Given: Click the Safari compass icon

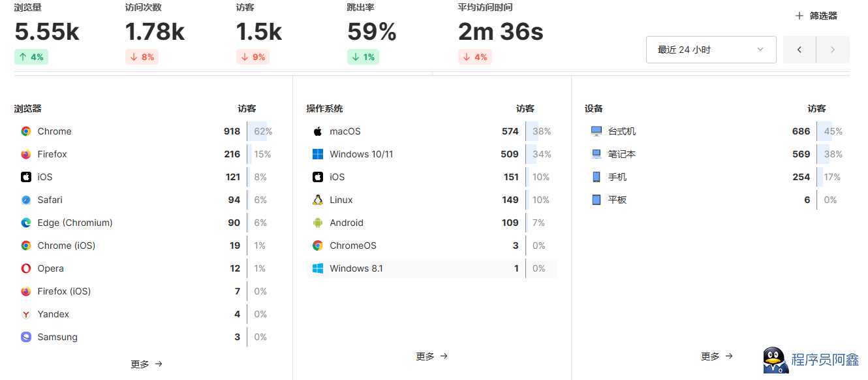Looking at the screenshot, I should 26,200.
